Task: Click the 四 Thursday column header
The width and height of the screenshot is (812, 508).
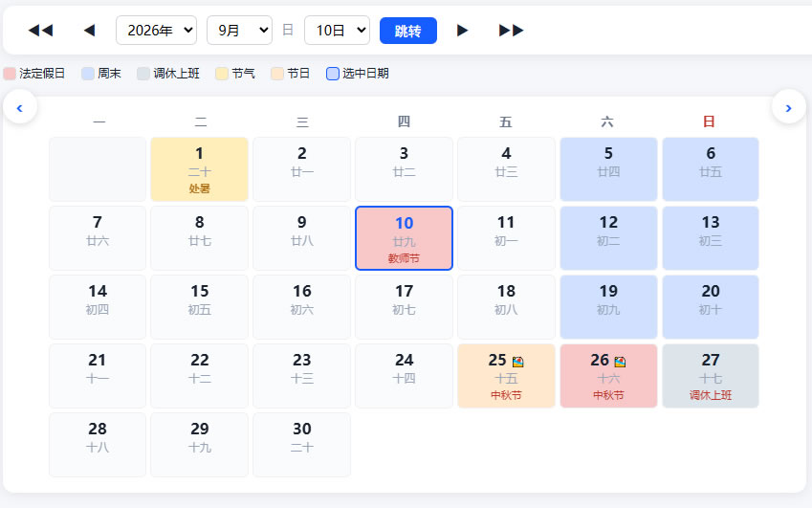Action: 404,121
